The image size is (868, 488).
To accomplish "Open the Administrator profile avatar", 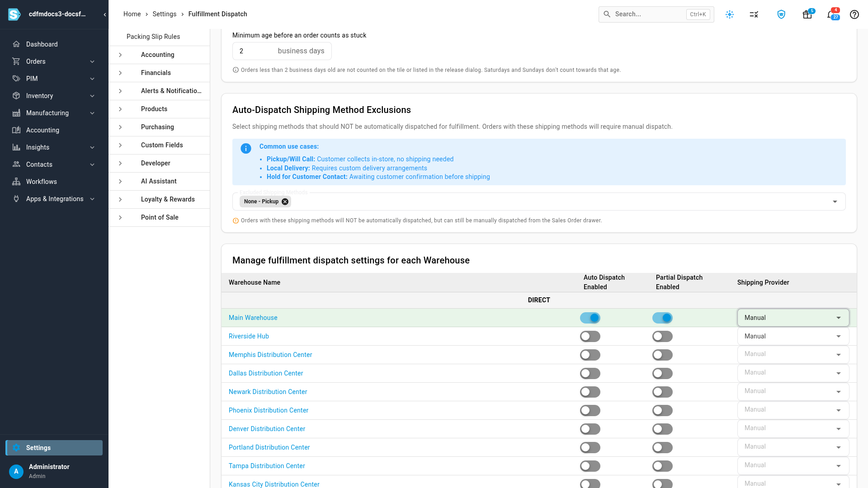I will point(16,471).
